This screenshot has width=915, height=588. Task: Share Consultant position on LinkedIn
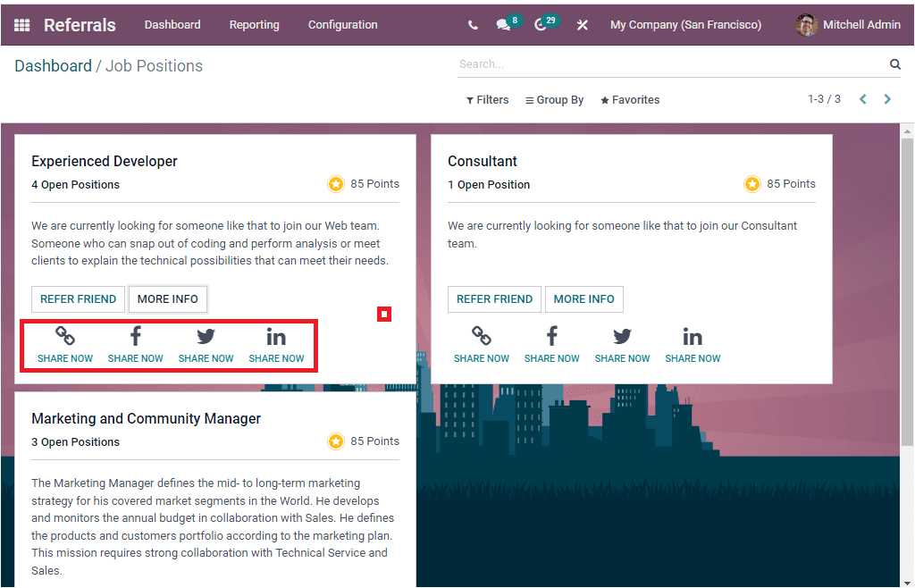693,343
